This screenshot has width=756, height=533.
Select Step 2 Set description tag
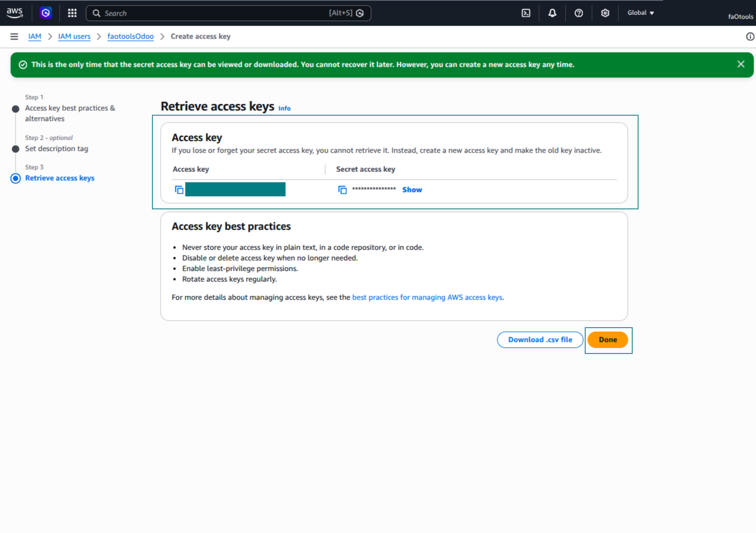(56, 149)
